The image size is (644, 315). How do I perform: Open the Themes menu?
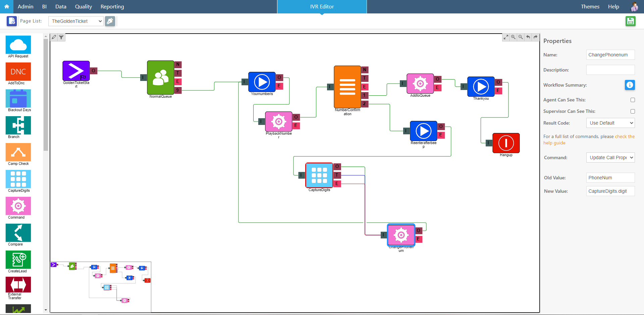pos(590,7)
